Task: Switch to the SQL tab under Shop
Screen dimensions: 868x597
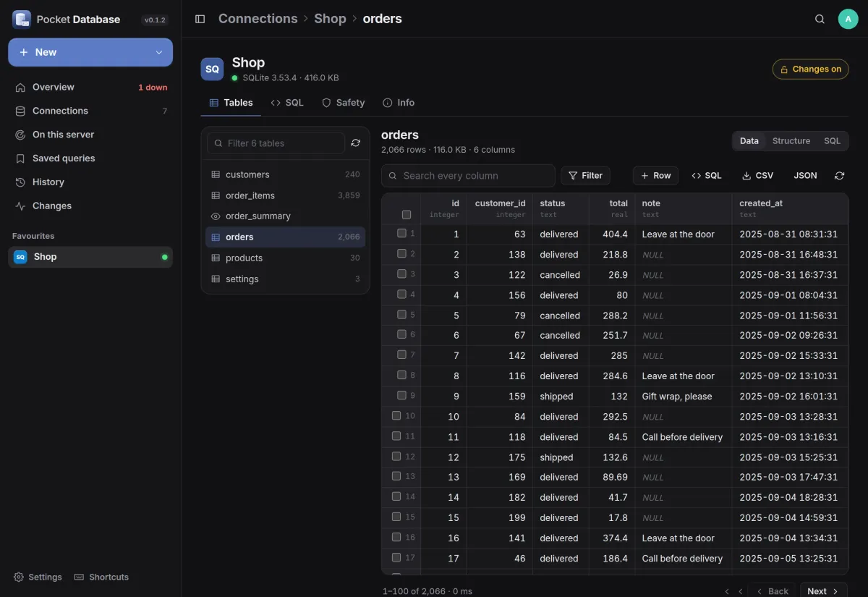Action: tap(286, 103)
